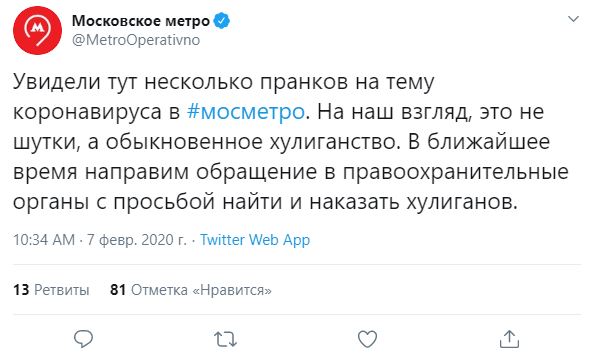Click the number 13 retweet count
589x360 pixels.
[21, 290]
